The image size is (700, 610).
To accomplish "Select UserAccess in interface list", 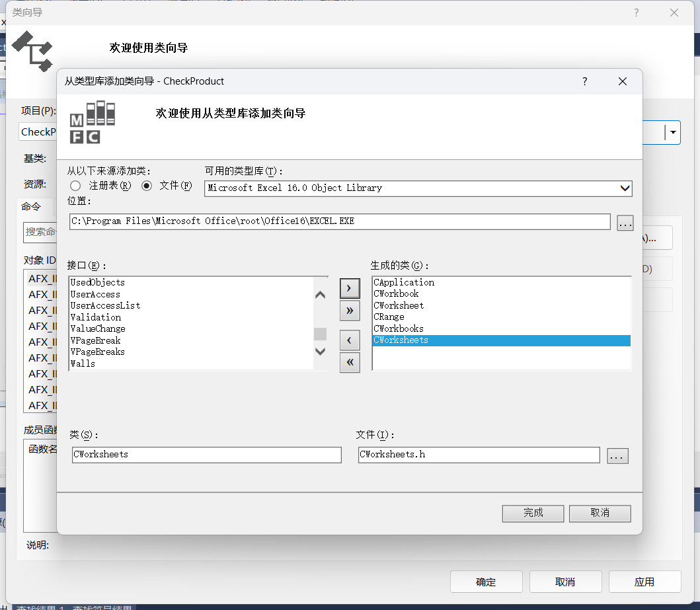I will pyautogui.click(x=192, y=295).
